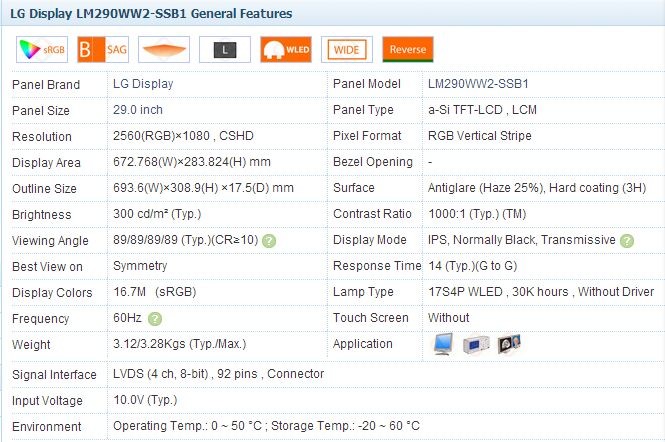This screenshot has width=665, height=442.
Task: Select viewing angle 89/89/89/89 (Typ.)(CR≥10)
Action: point(185,240)
